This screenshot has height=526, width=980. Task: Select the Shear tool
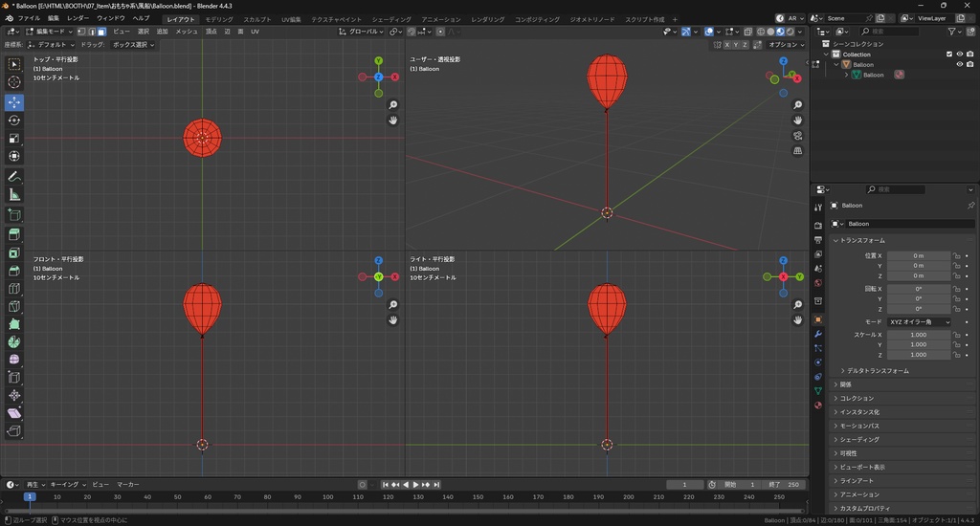tap(13, 413)
